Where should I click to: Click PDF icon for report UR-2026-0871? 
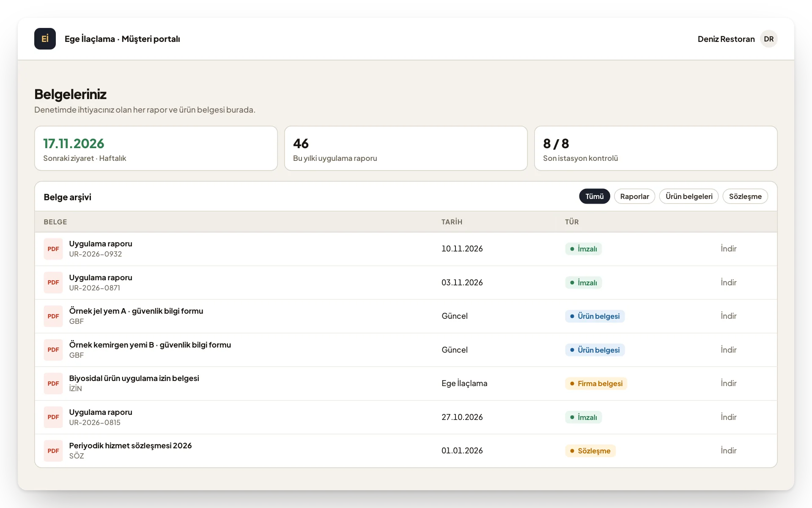[x=53, y=282]
